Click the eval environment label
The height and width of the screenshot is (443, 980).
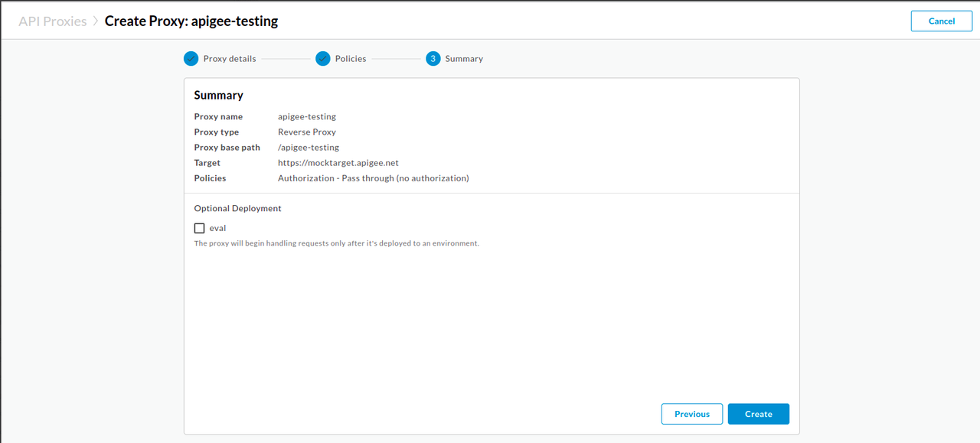pyautogui.click(x=218, y=228)
